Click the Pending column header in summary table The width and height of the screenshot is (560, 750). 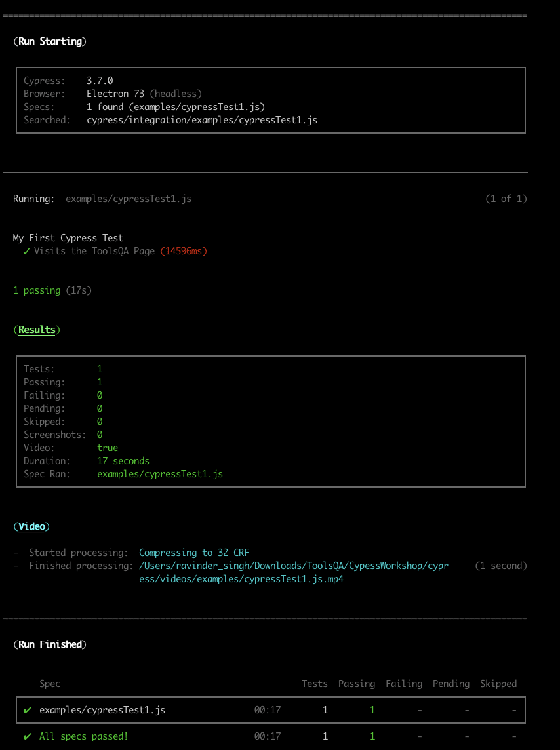451,684
